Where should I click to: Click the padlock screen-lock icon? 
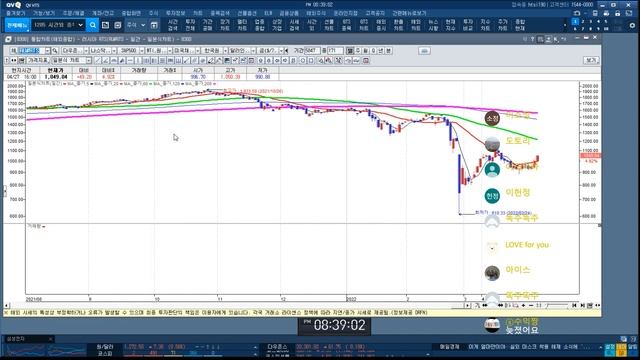[618, 13]
